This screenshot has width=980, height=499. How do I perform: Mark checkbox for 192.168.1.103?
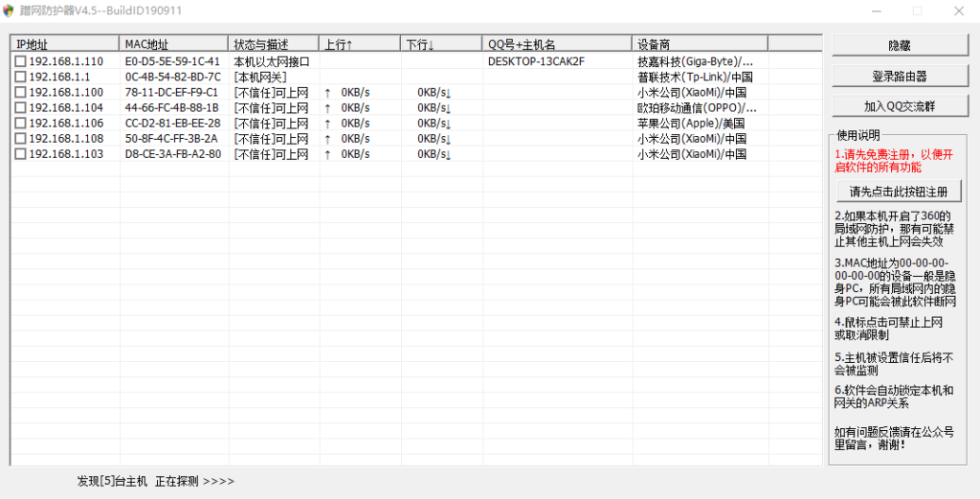(20, 153)
